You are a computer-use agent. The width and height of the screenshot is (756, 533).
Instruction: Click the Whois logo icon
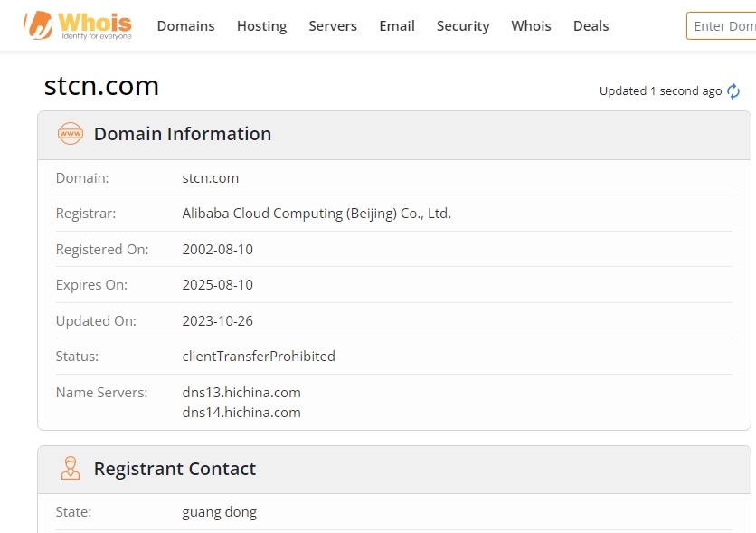pos(38,25)
